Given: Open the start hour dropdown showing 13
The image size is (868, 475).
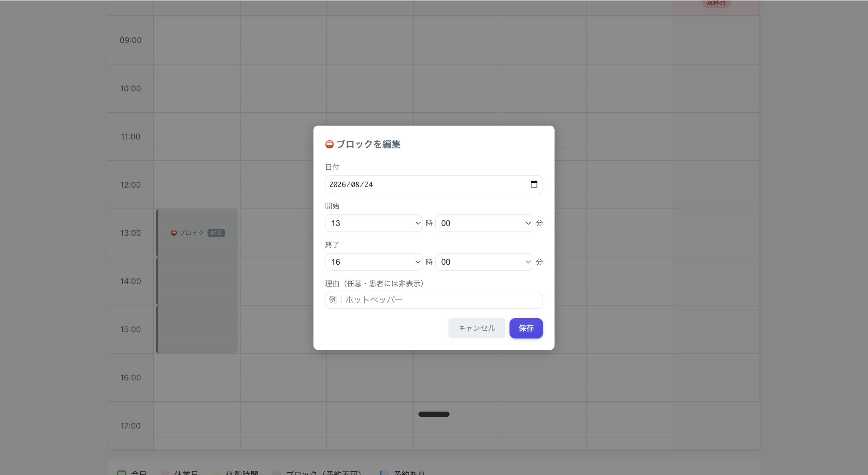Looking at the screenshot, I should (x=374, y=223).
